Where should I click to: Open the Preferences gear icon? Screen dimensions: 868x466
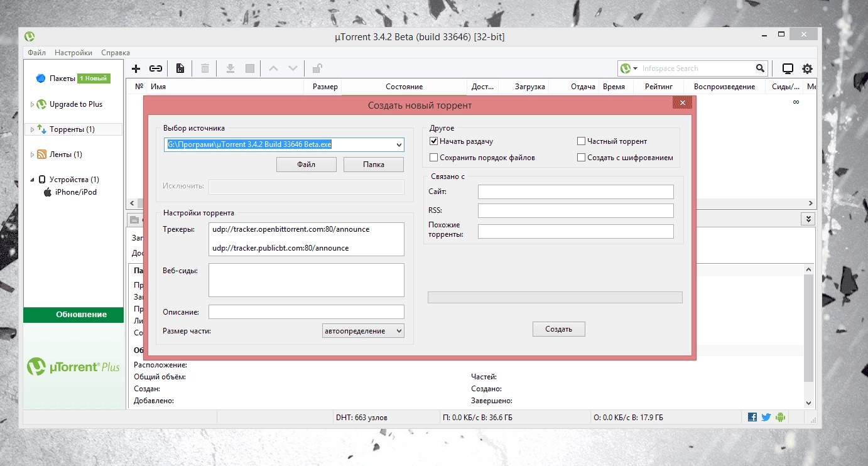point(807,68)
